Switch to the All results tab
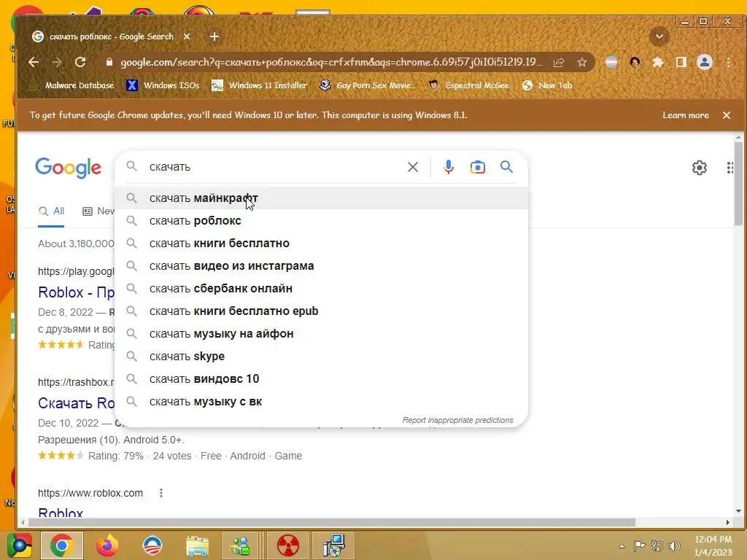 (52, 211)
